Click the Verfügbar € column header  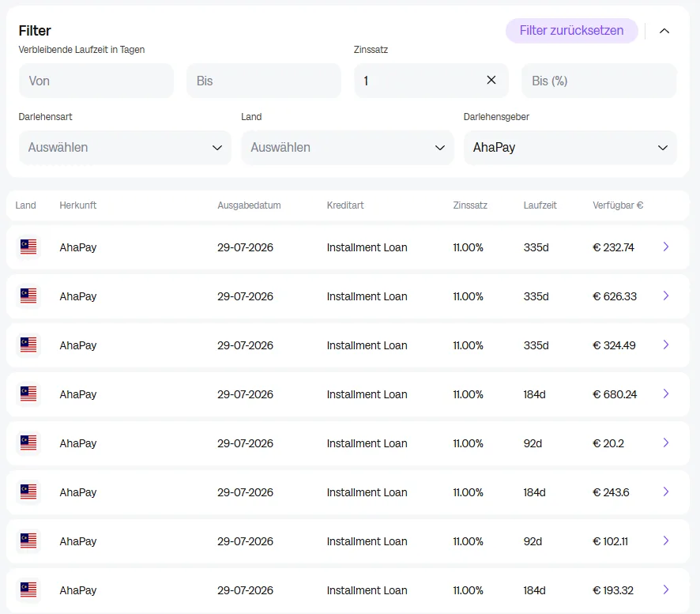click(618, 205)
